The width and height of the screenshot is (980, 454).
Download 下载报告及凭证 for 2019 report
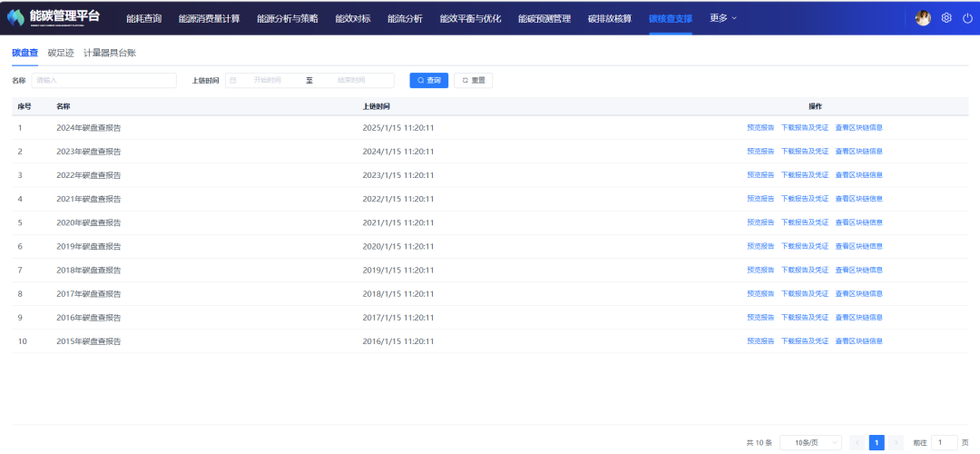click(x=805, y=246)
